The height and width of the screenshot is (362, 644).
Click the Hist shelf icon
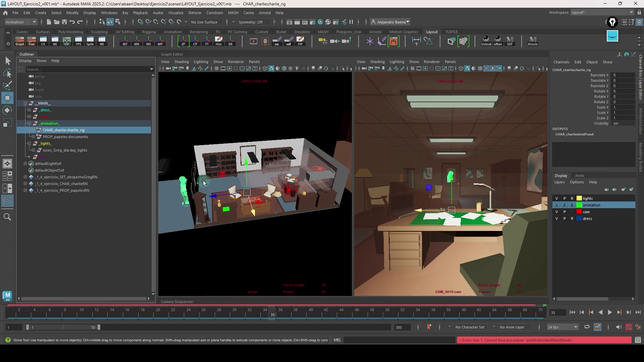coord(218,41)
